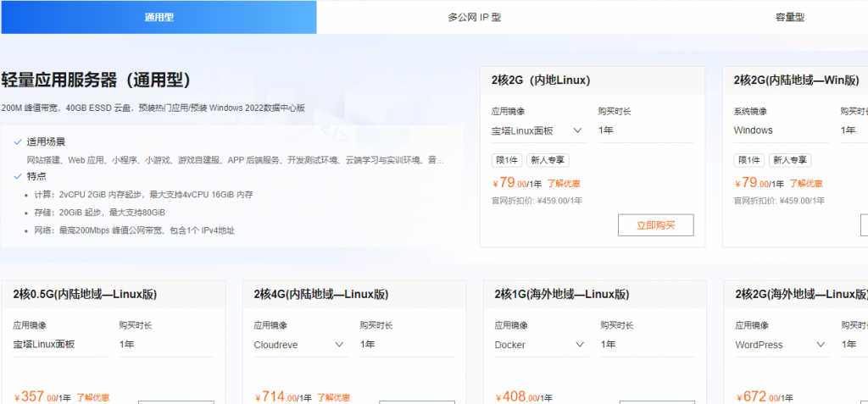
Task: Open 2核4G(内陆地域—Linux版) card title
Action: pos(321,295)
